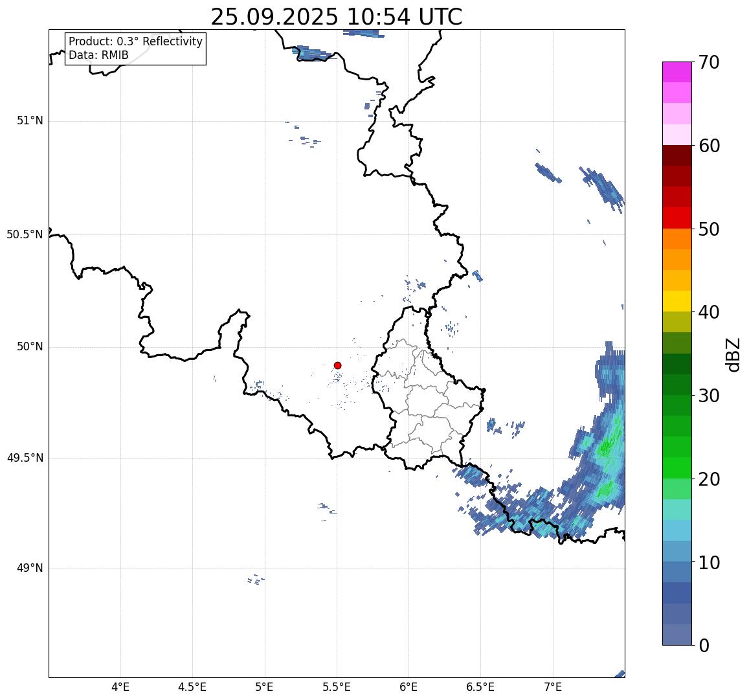The height and width of the screenshot is (700, 749).
Task: Click the '51°N' latitude label
Action: pos(30,121)
